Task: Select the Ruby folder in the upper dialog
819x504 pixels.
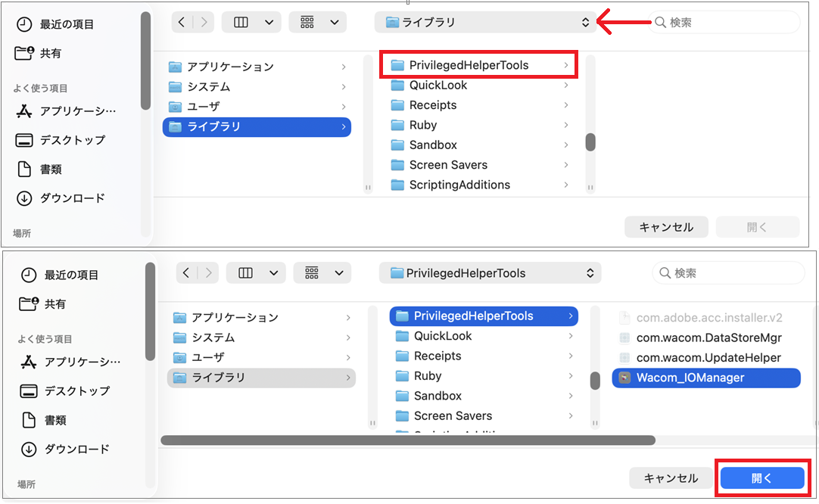Action: (478, 125)
